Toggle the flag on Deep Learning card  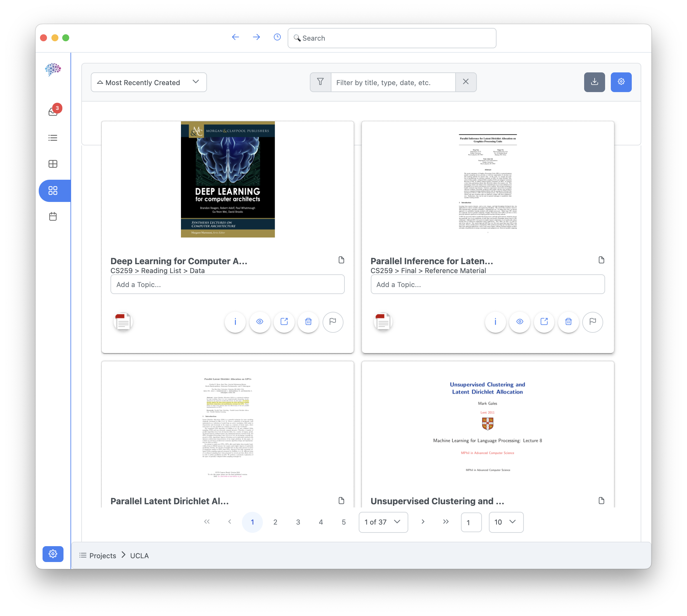[x=333, y=322]
